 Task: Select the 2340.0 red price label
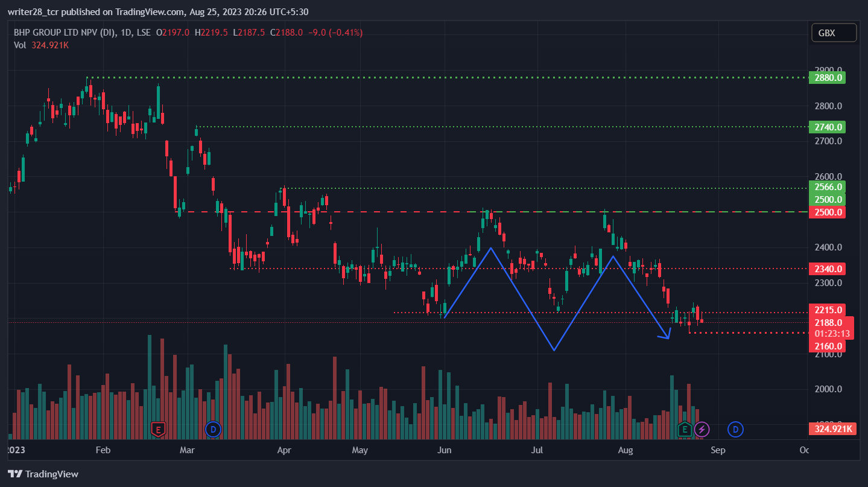[828, 269]
